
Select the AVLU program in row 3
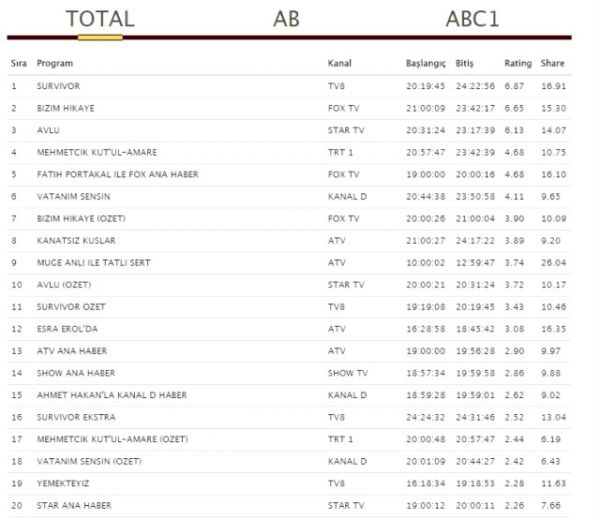coord(48,130)
